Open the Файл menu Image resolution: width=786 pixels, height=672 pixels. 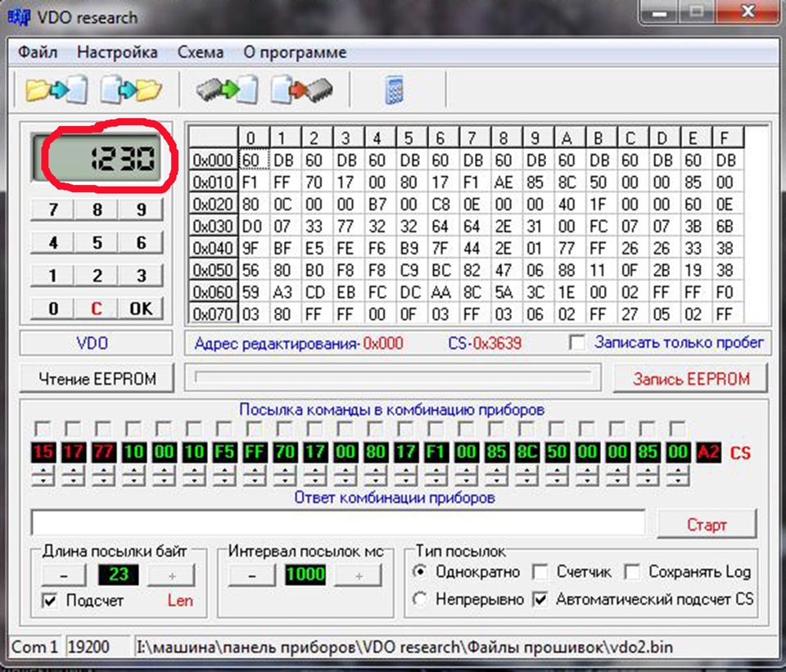[x=38, y=52]
